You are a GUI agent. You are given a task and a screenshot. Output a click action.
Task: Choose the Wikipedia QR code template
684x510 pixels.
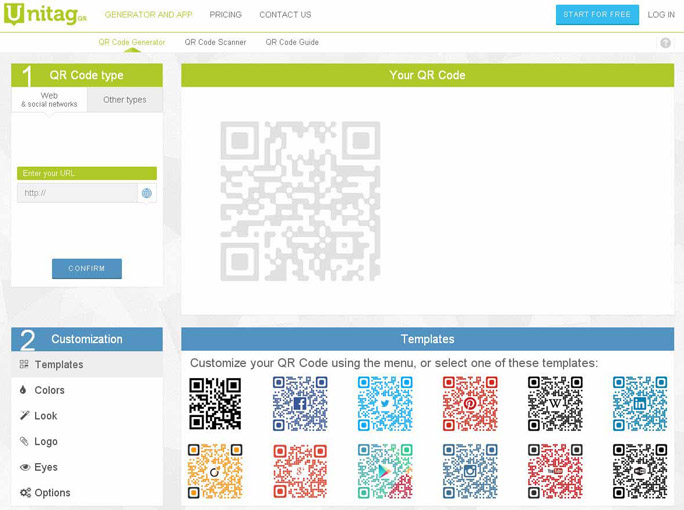tap(555, 404)
